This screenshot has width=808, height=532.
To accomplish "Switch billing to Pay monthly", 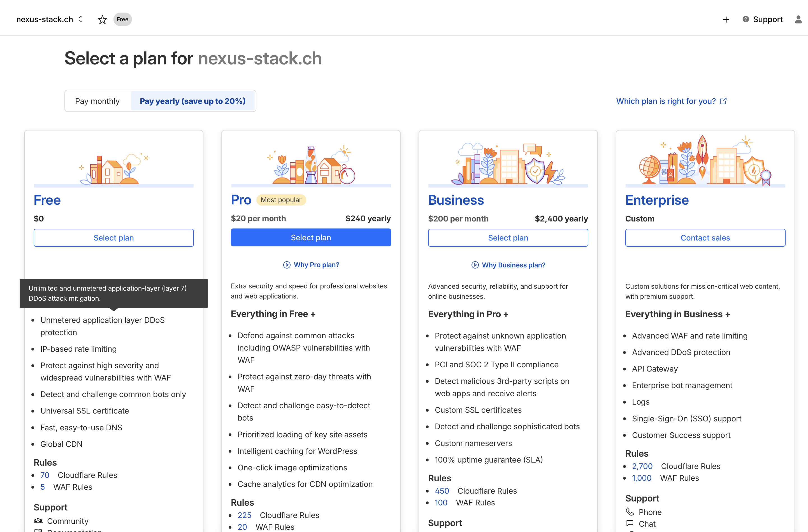I will [x=97, y=101].
